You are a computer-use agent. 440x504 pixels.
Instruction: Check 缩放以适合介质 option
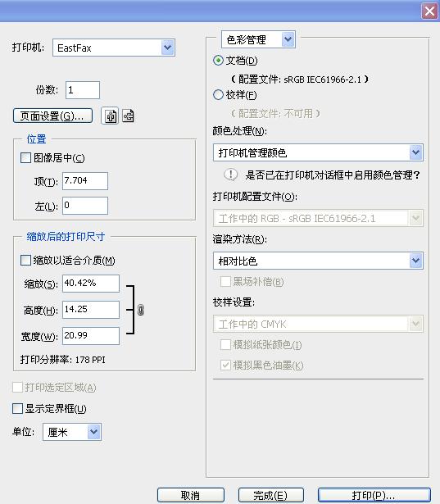click(25, 260)
